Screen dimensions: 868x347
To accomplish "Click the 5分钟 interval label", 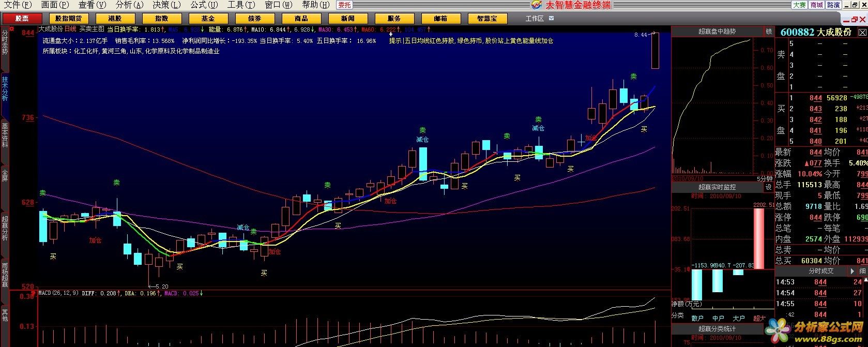I will click(x=765, y=179).
